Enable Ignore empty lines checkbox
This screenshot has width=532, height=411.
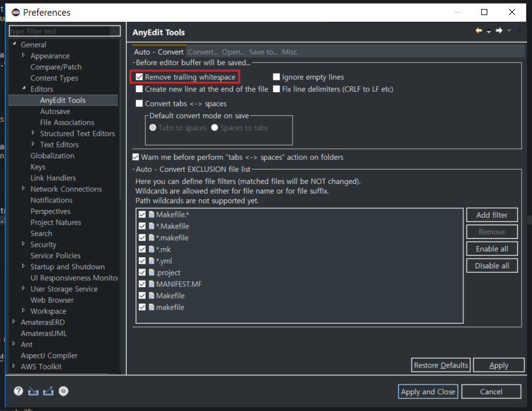point(277,77)
